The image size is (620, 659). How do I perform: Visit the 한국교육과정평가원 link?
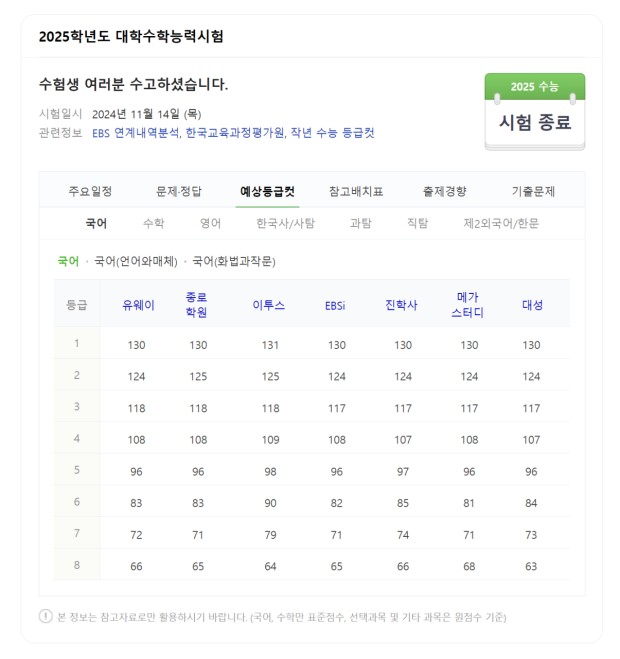point(235,133)
